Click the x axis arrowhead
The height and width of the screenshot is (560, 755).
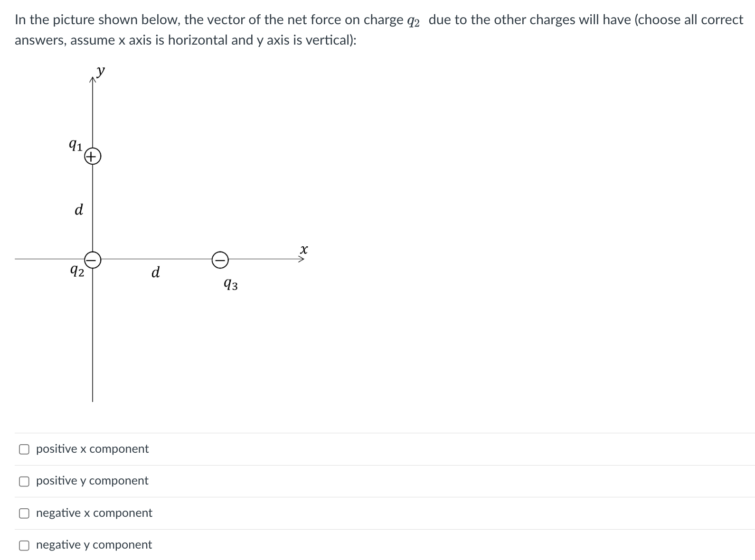tap(301, 259)
